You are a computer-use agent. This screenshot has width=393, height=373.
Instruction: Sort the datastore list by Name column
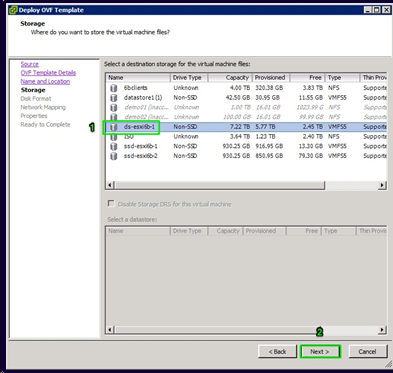tap(138, 77)
